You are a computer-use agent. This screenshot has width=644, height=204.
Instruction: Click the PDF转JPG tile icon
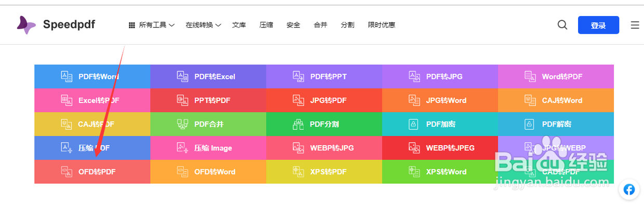point(414,76)
